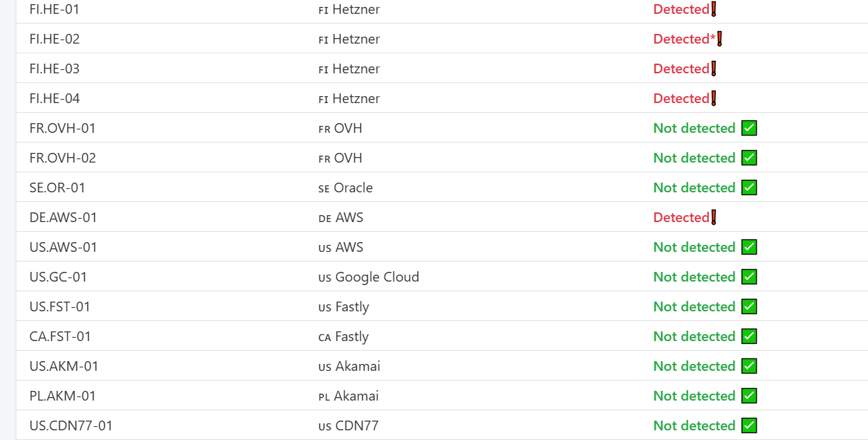Click the exclamation icon in the DE.AWS-01 row
The height and width of the screenshot is (440, 868).
[714, 217]
